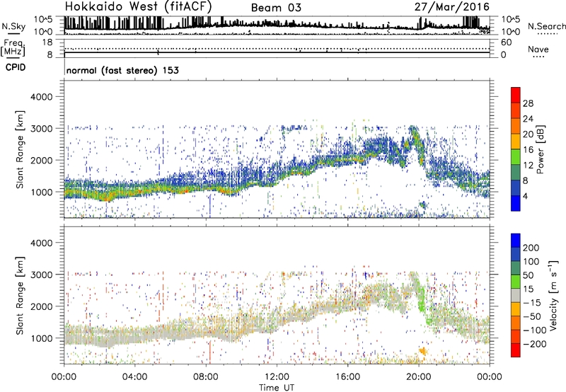566x392 pixels.
Task: Click the red top segment of Power color bar
Action: tap(516, 96)
